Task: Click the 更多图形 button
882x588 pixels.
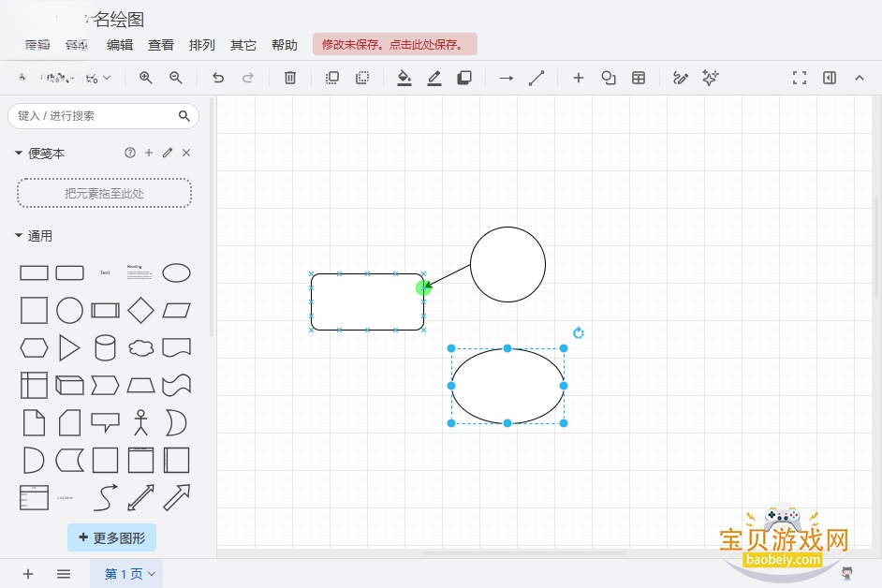Action: 112,538
